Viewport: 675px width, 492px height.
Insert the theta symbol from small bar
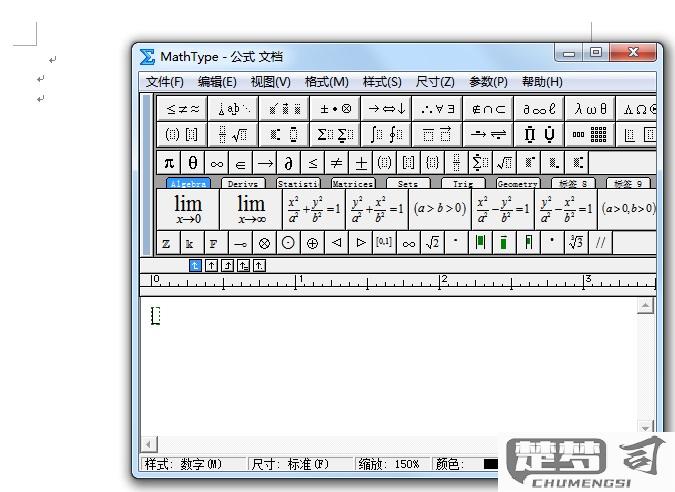(193, 163)
